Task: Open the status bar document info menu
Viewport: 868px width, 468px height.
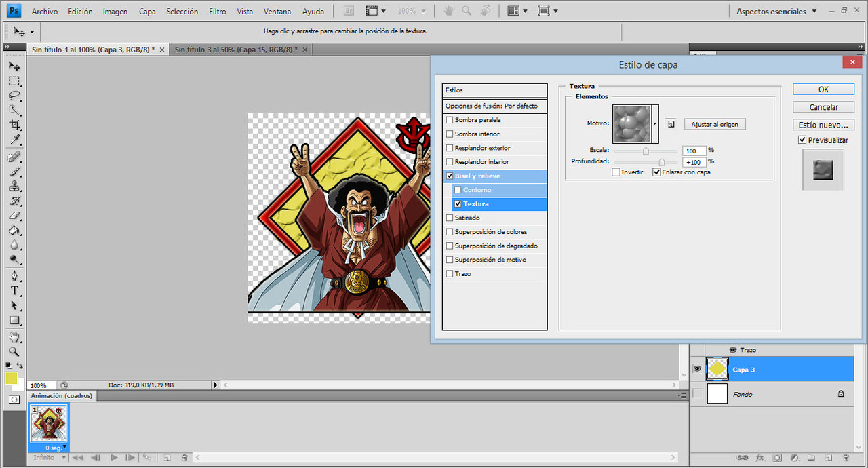Action: tap(216, 385)
